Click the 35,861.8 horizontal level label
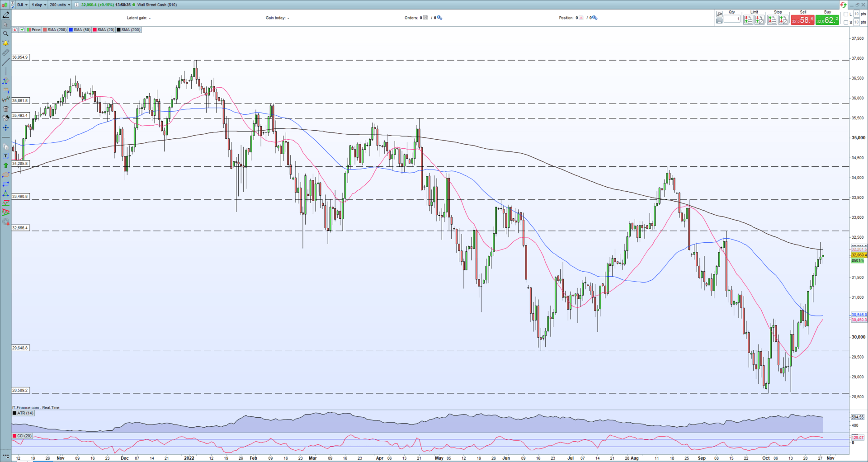Image resolution: width=868 pixels, height=462 pixels. point(20,101)
